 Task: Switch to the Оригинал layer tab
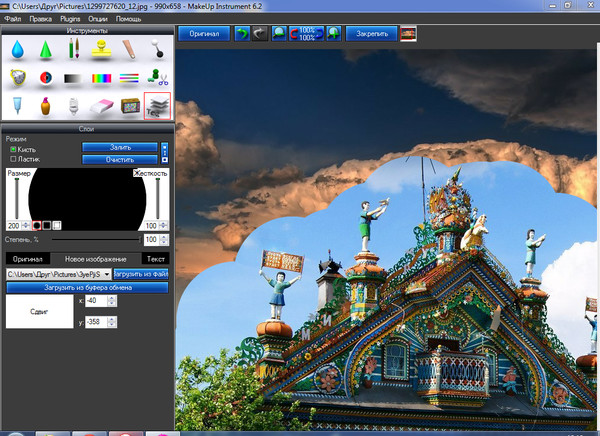click(x=28, y=259)
